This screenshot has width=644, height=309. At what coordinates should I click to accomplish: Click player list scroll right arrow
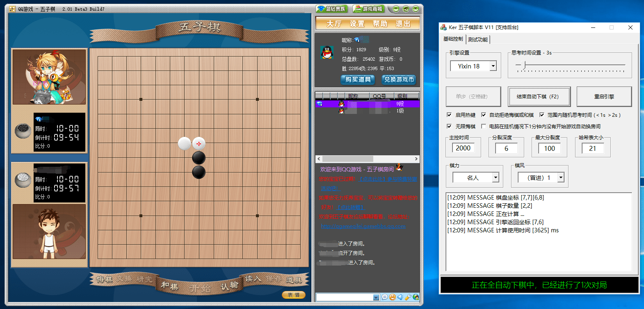[416, 159]
